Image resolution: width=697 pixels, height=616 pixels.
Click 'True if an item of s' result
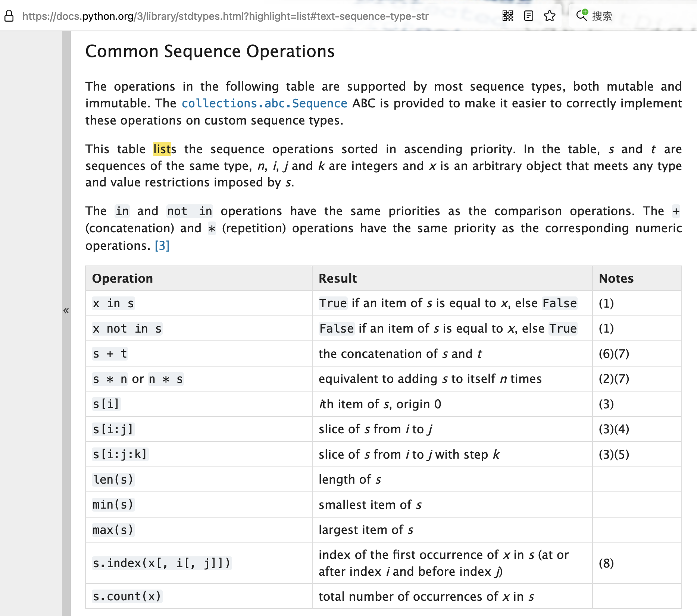tap(448, 303)
